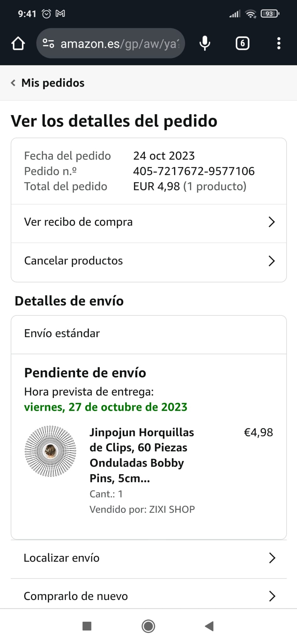
Task: Select Cancelar productos option
Action: 74,261
